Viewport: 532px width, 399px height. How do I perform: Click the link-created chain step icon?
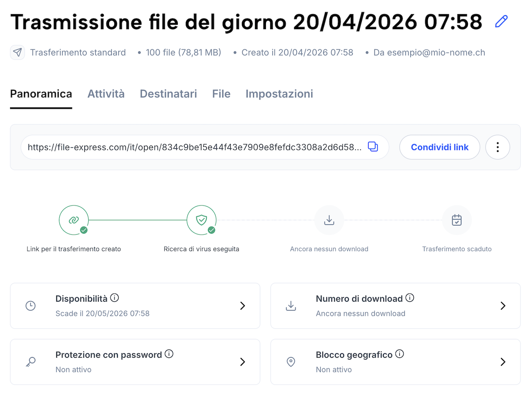74,220
